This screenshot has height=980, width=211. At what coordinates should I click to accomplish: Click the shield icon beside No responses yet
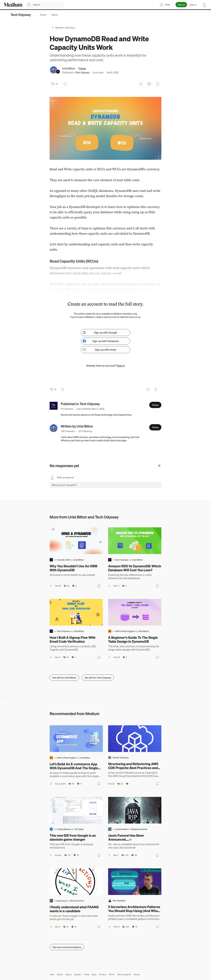click(159, 466)
